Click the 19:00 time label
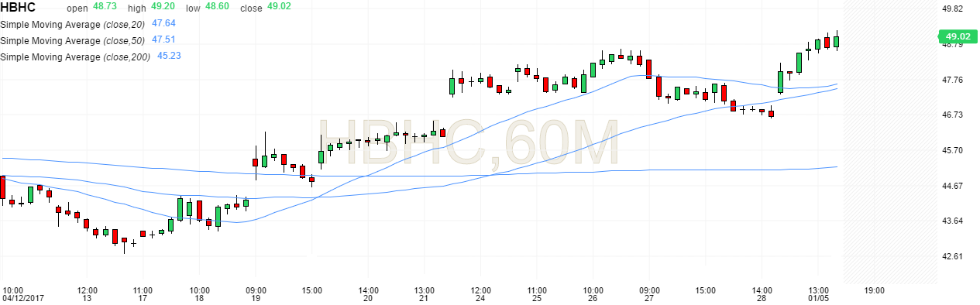The height and width of the screenshot is (305, 980). [x=875, y=290]
